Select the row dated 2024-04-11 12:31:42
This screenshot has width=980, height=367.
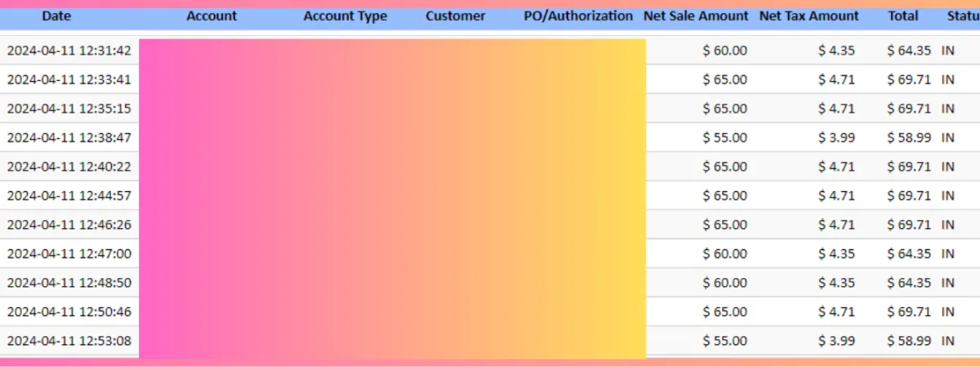[x=490, y=50]
